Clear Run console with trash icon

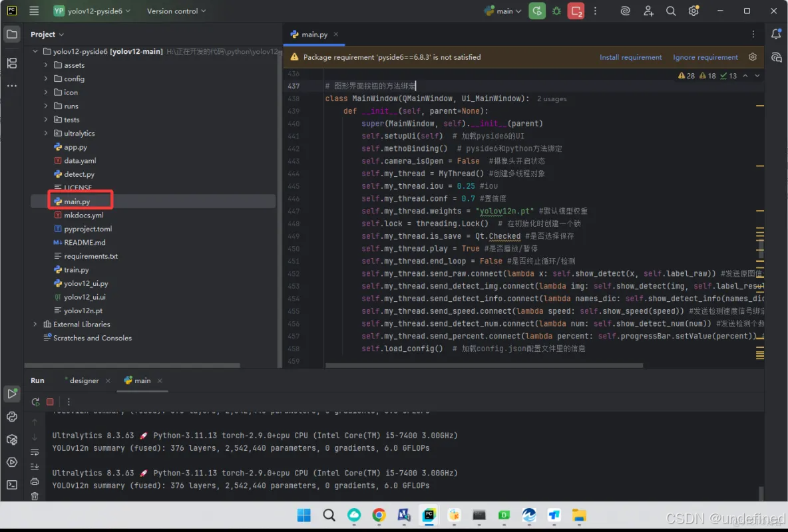point(35,496)
